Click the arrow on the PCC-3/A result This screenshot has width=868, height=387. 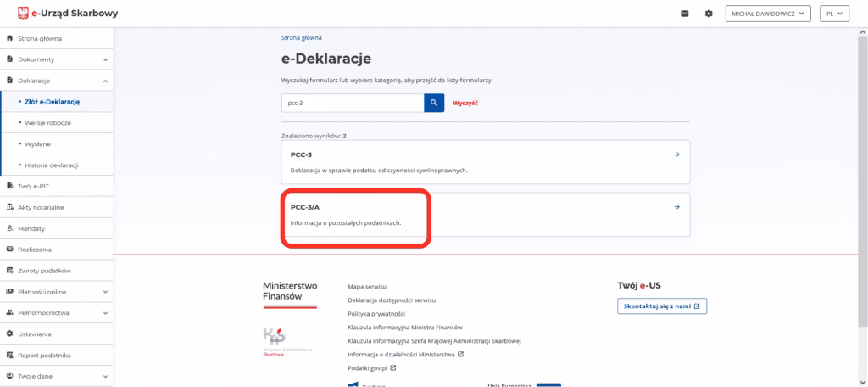(x=676, y=207)
